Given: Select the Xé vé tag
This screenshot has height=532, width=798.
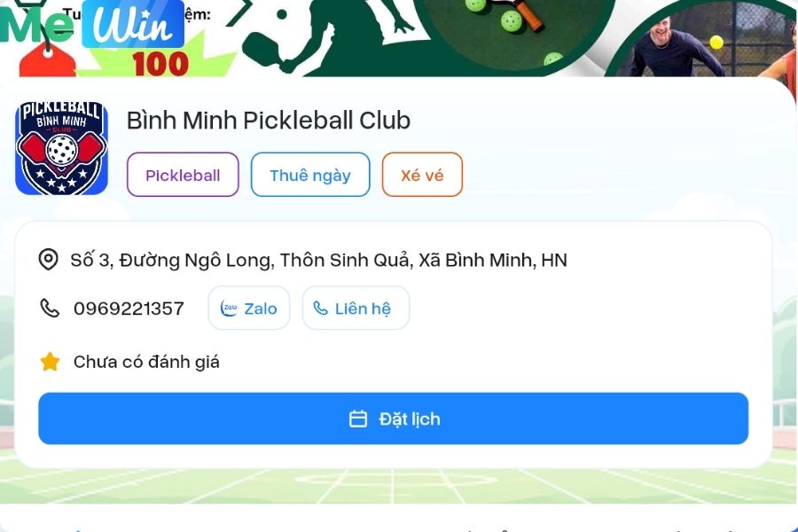Looking at the screenshot, I should coord(422,175).
